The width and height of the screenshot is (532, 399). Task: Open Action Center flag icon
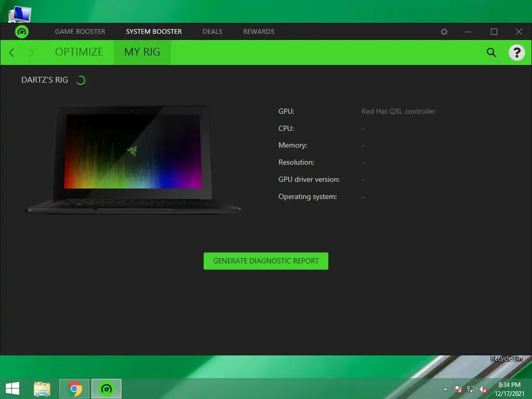pos(458,389)
